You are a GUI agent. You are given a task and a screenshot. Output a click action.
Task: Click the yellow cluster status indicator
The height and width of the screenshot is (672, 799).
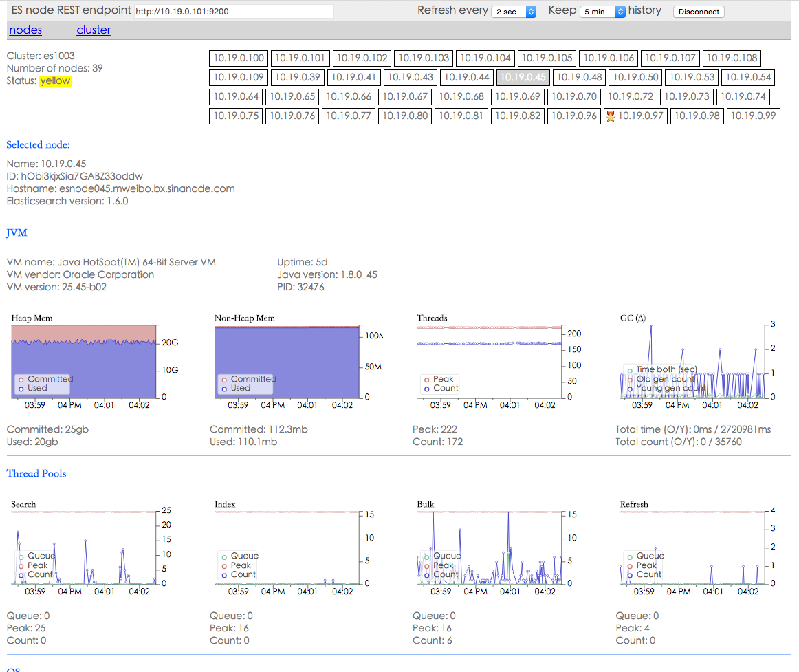(55, 81)
